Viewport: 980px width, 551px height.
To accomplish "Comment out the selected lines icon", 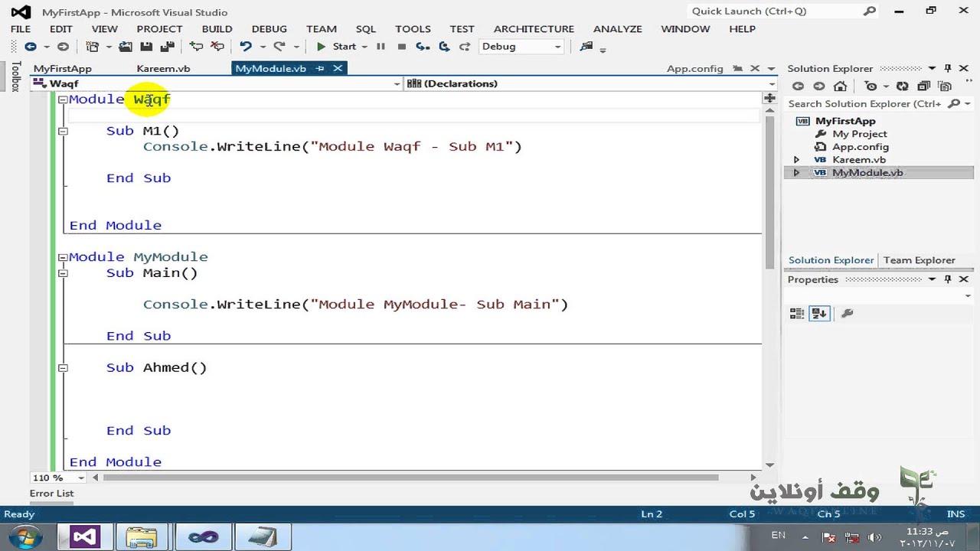I will tap(197, 47).
